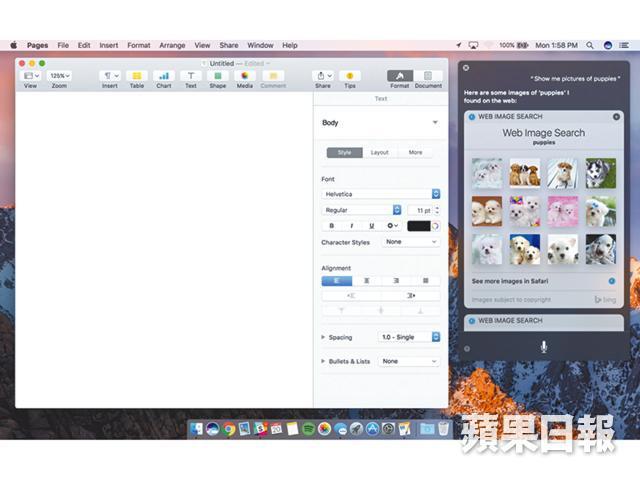Switch to the Layout tab
The image size is (640, 480).
click(x=380, y=153)
